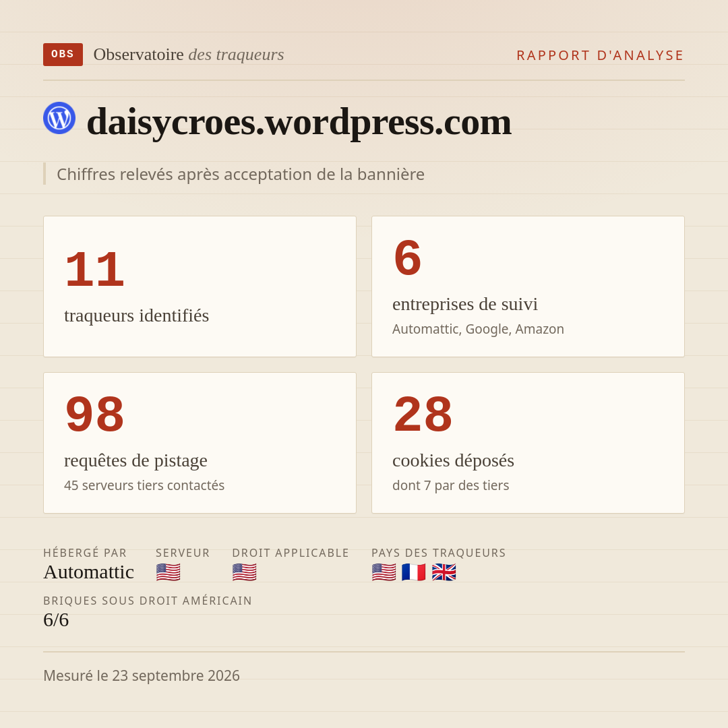Click the UK flag in tracker countries
The image size is (728, 728).
[x=444, y=572]
